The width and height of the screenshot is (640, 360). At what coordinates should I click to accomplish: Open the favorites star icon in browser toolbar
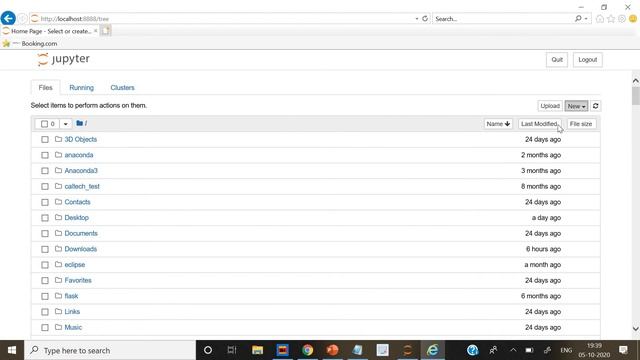[611, 19]
